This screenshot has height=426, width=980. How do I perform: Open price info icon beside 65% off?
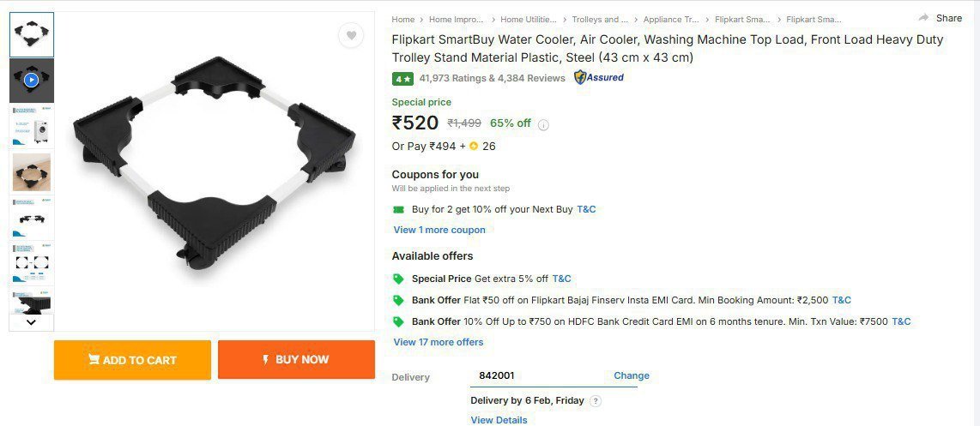(543, 124)
